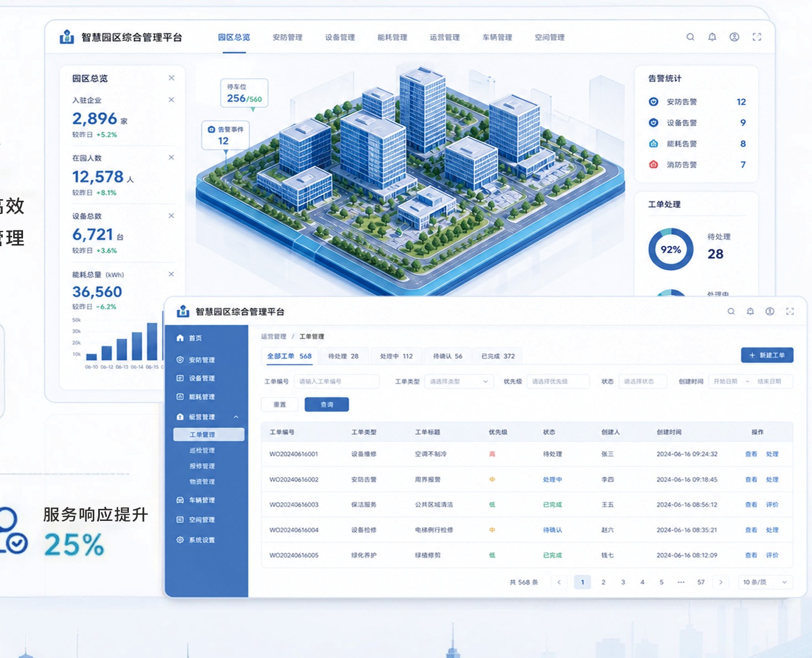Toggle fullscreen icon in back window header
The width and height of the screenshot is (812, 658).
[x=757, y=37]
